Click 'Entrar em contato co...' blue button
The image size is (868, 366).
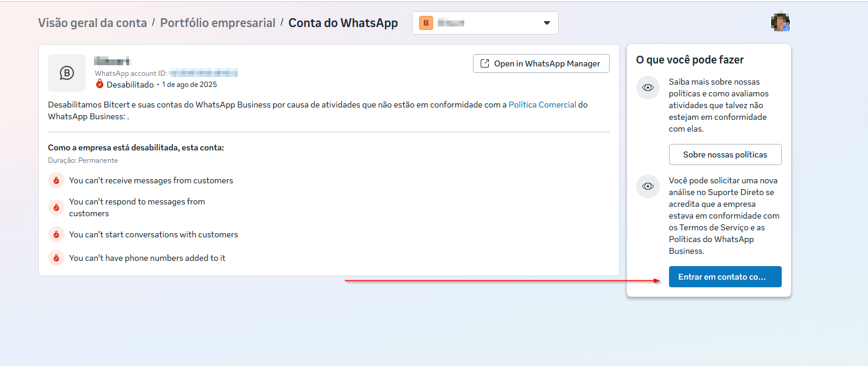click(x=725, y=277)
